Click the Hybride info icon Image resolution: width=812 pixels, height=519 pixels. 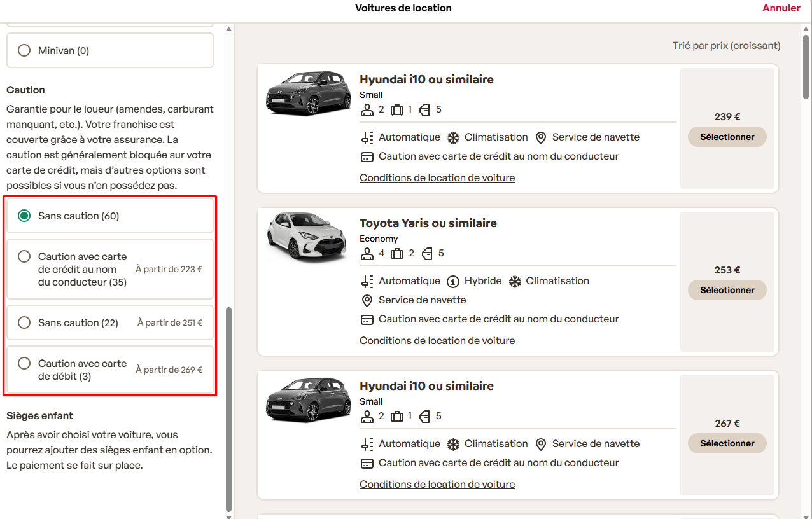pyautogui.click(x=453, y=282)
